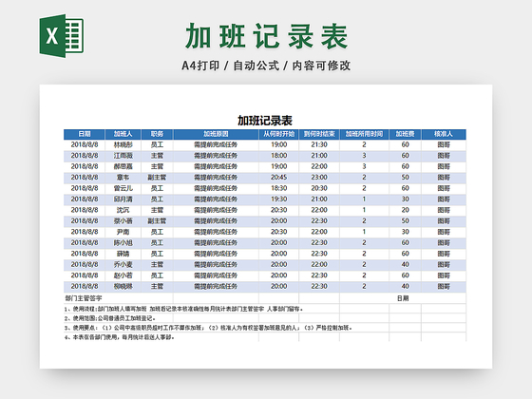Click the 19:30 start time in 邱月清's row
The image size is (532, 399).
point(279,199)
